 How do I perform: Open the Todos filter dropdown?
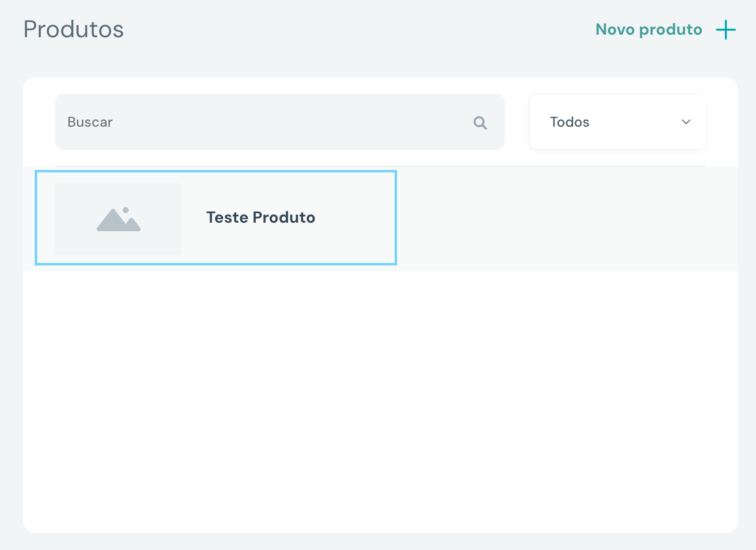[617, 122]
